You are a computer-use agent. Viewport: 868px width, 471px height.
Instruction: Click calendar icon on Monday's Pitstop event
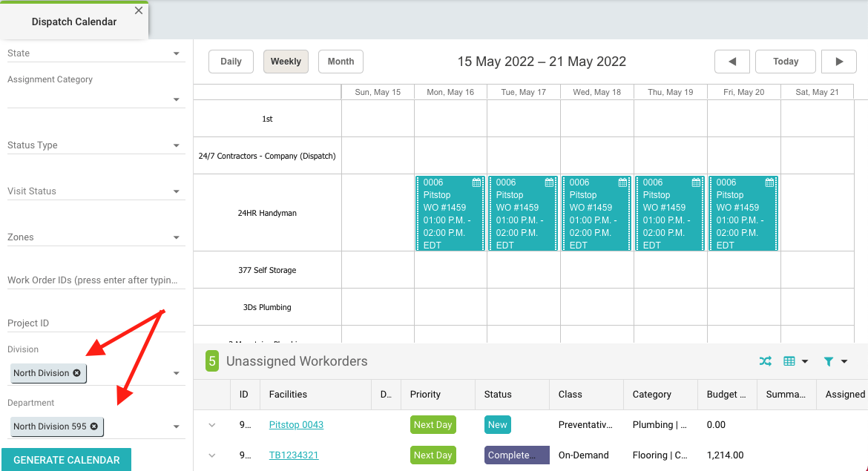476,182
